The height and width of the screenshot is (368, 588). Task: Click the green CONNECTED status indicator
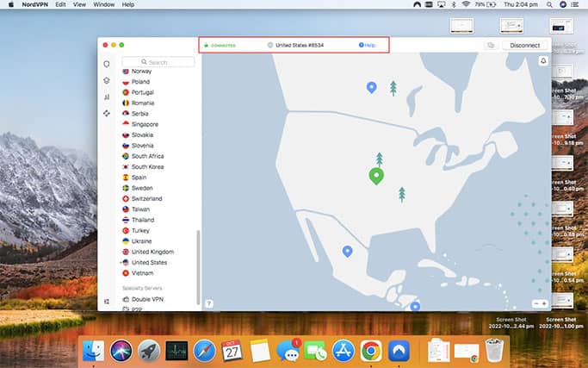(x=220, y=46)
